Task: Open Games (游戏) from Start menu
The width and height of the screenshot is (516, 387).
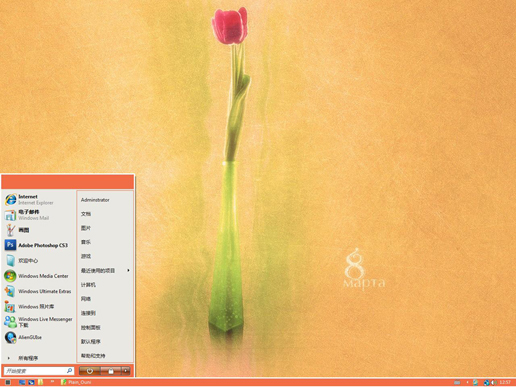Action: tap(105, 256)
